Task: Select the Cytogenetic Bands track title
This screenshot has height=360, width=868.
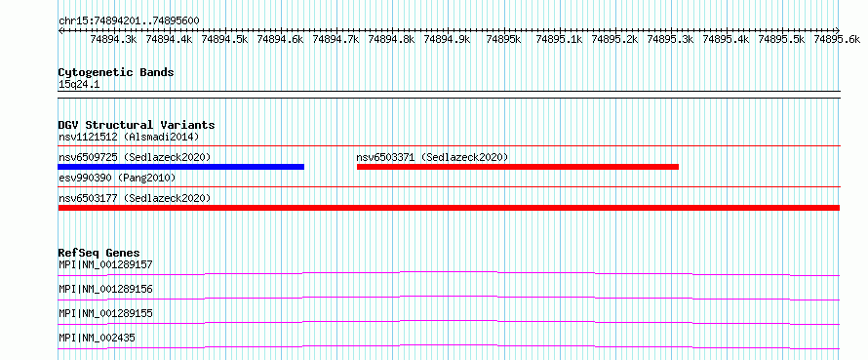Action: coord(116,72)
